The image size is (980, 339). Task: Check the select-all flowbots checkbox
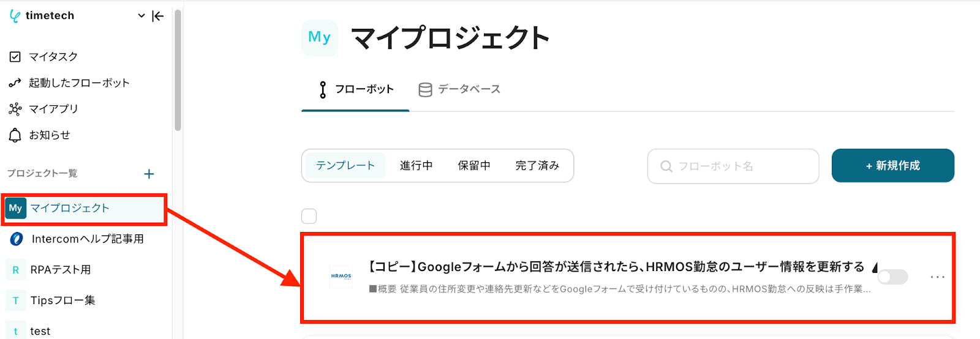(309, 216)
